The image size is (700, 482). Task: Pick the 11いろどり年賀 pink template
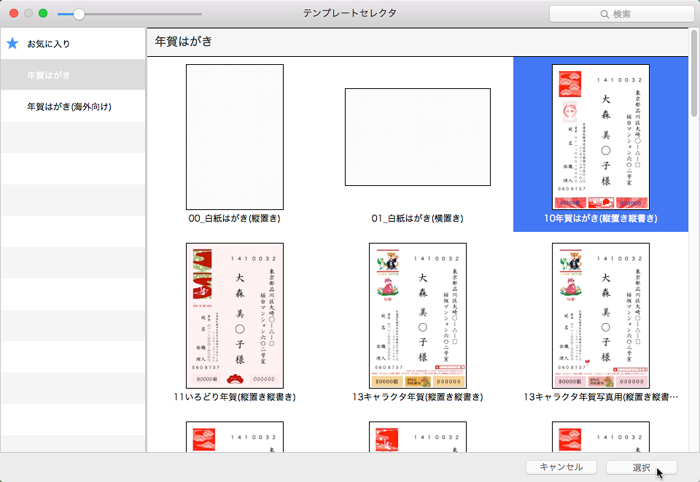pos(234,315)
